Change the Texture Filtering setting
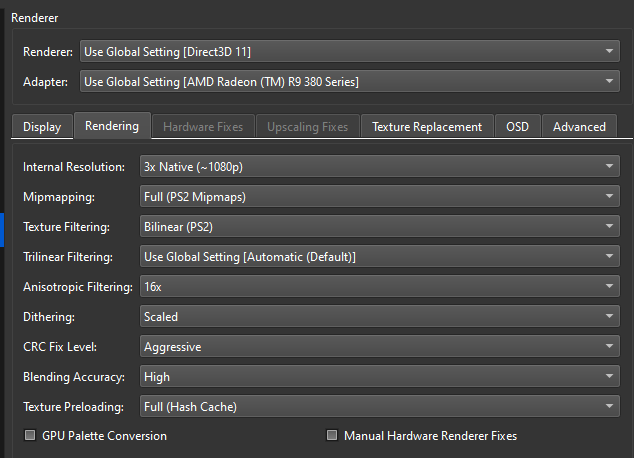The width and height of the screenshot is (634, 458). pyautogui.click(x=379, y=227)
